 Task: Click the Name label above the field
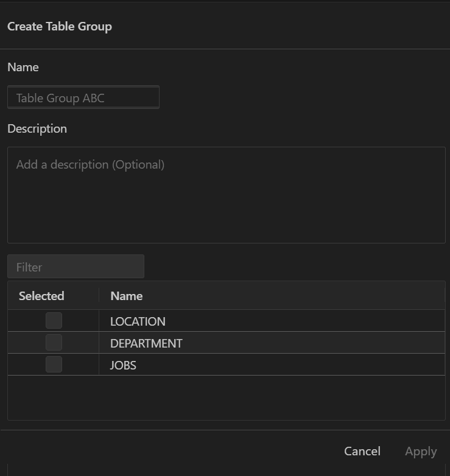(x=23, y=67)
